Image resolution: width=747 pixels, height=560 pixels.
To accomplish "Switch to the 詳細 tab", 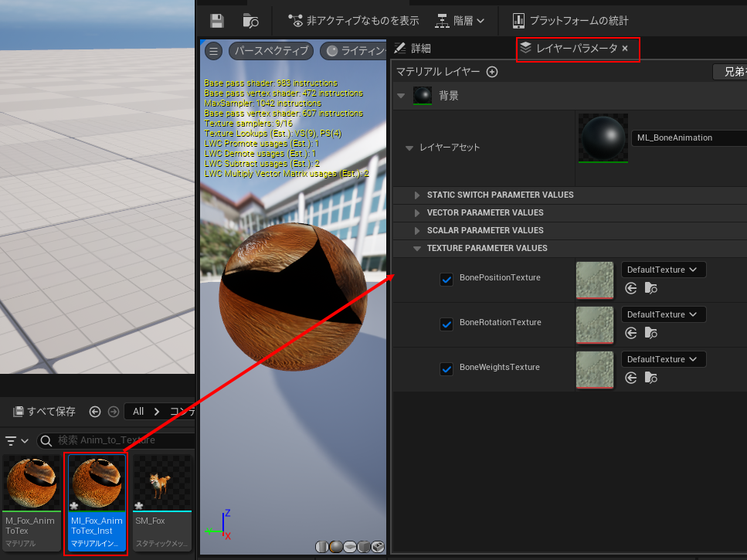I will (413, 48).
